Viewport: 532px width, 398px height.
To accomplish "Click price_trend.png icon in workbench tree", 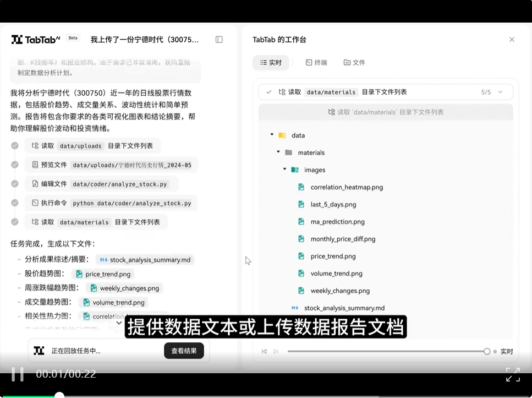I will tap(301, 256).
